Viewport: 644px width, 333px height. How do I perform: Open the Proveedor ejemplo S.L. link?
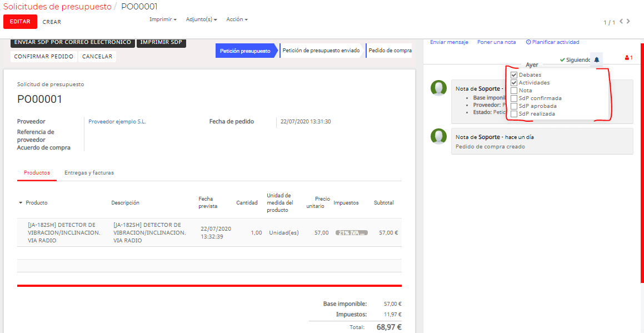117,122
